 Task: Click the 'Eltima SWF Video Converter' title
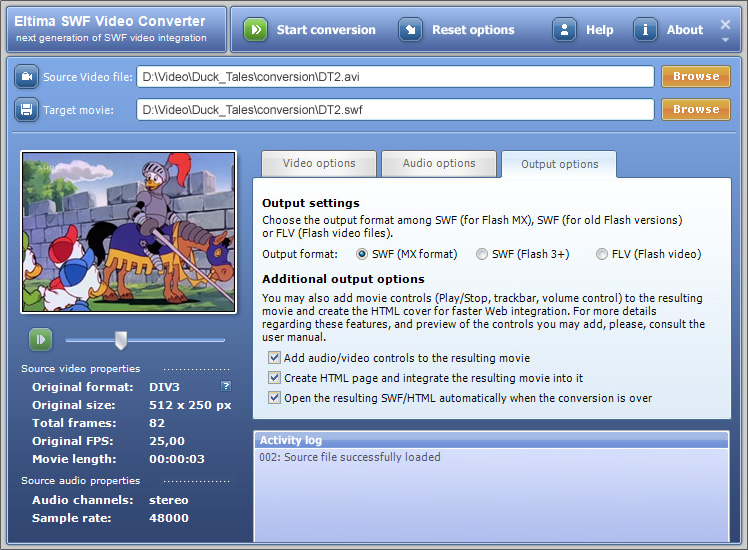110,21
